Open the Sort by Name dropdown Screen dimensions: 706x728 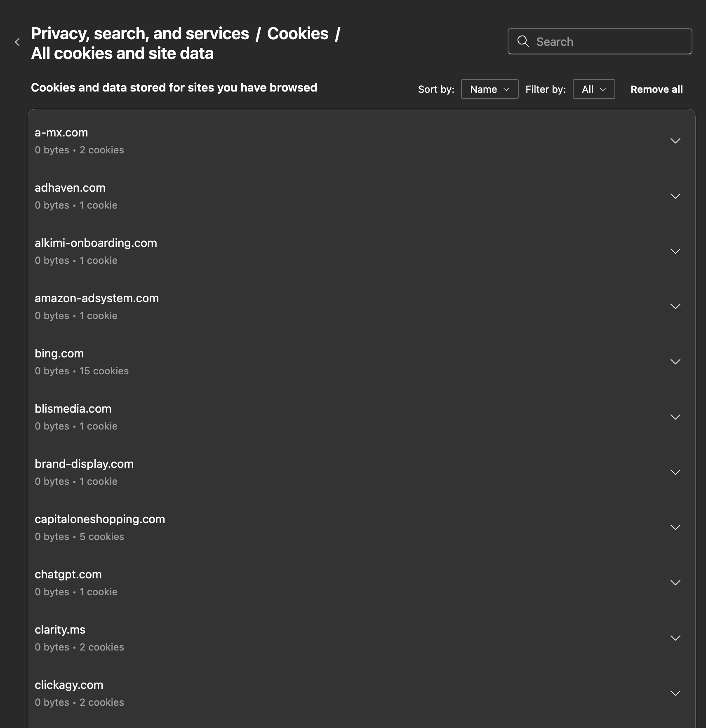[x=489, y=89]
